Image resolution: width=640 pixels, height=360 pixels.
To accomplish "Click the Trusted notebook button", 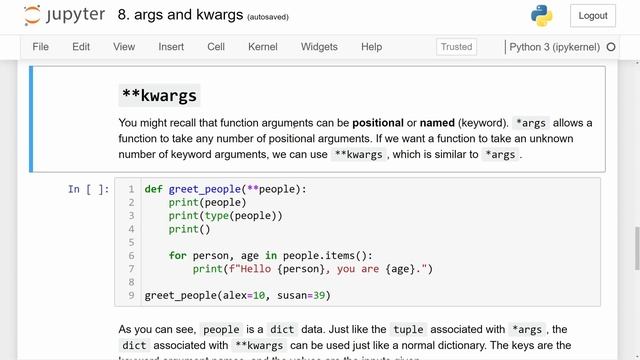I will click(456, 47).
